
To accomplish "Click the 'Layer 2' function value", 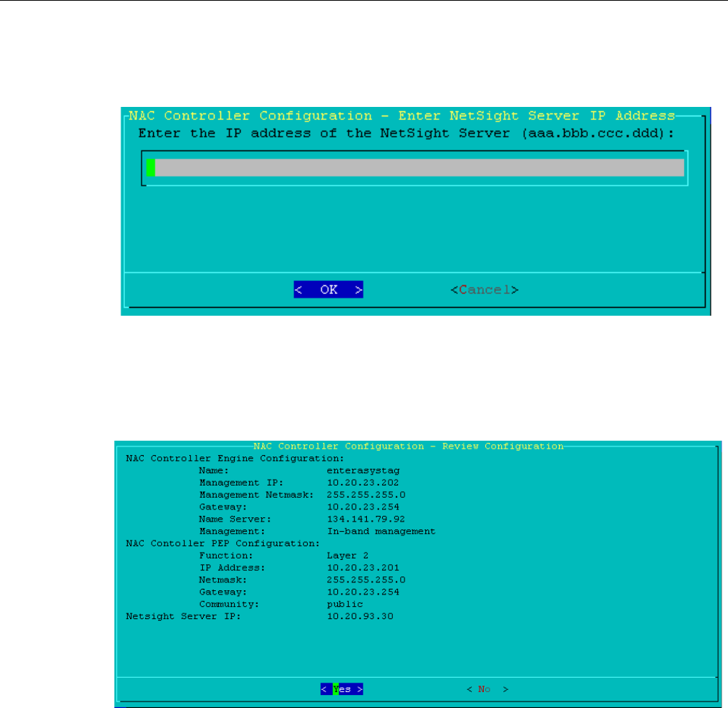I will [348, 556].
